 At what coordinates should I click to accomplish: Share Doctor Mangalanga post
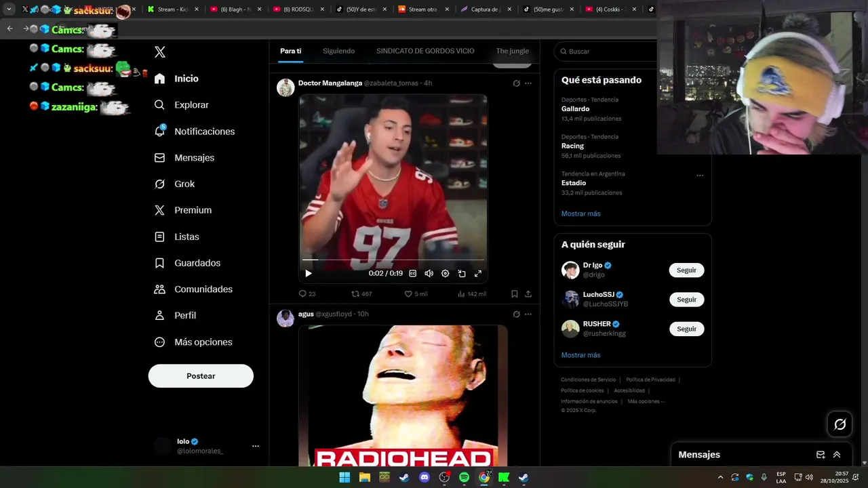pos(528,294)
